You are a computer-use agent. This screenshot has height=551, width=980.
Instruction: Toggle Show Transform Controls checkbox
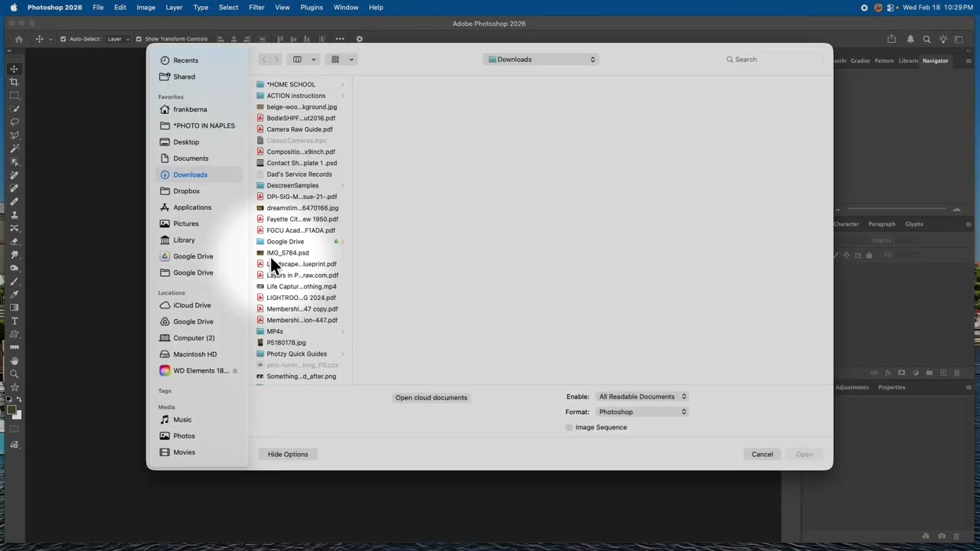[139, 39]
